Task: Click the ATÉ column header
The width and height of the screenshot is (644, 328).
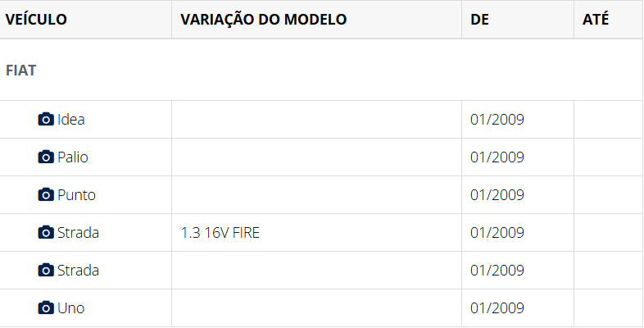Action: coord(596,19)
